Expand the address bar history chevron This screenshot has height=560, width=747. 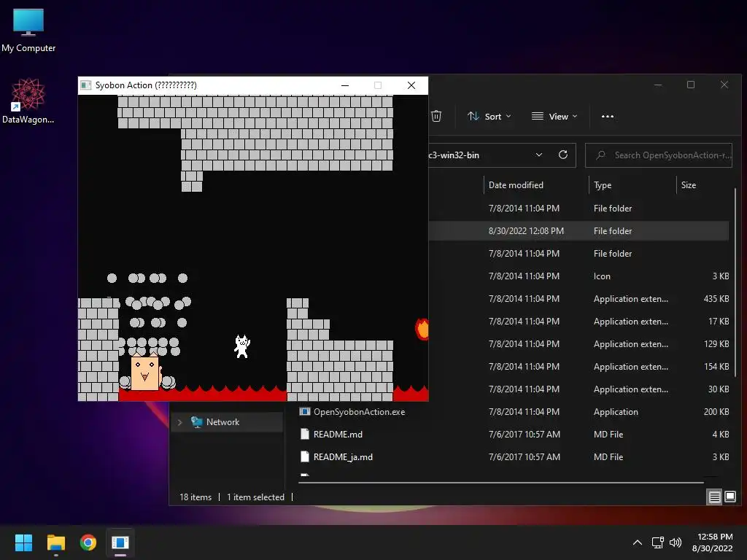pyautogui.click(x=539, y=155)
